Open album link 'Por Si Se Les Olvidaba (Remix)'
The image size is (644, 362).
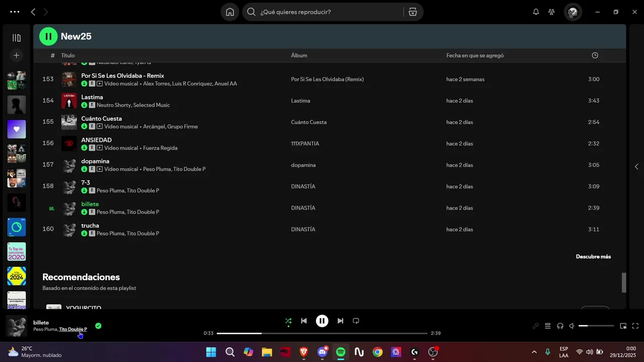[x=327, y=79]
